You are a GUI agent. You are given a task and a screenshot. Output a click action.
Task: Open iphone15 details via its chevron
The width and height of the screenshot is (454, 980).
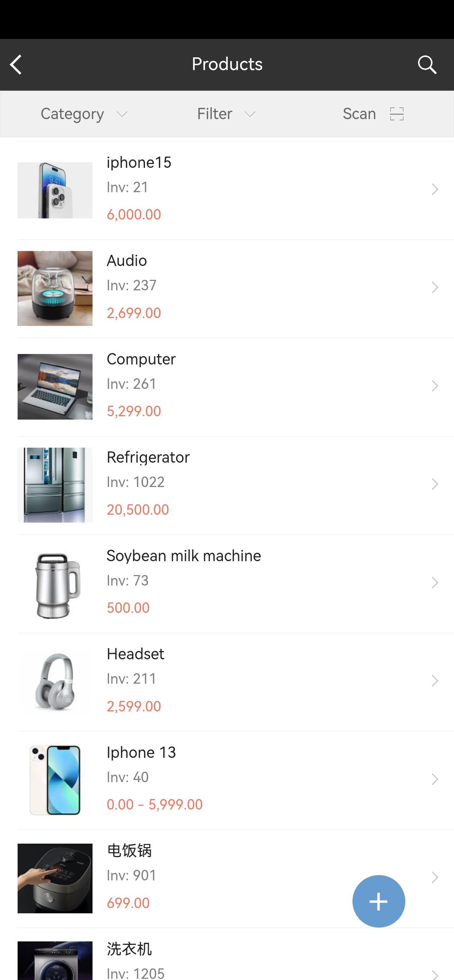tap(434, 189)
